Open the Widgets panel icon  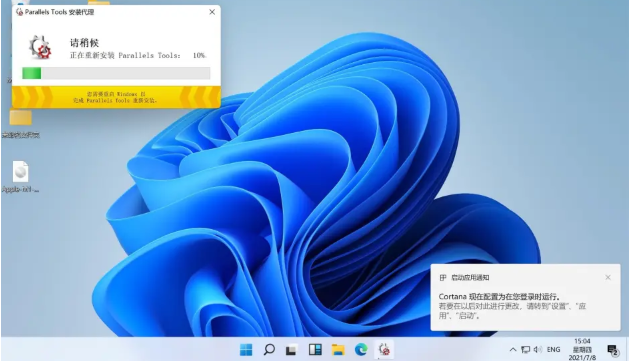[315, 349]
